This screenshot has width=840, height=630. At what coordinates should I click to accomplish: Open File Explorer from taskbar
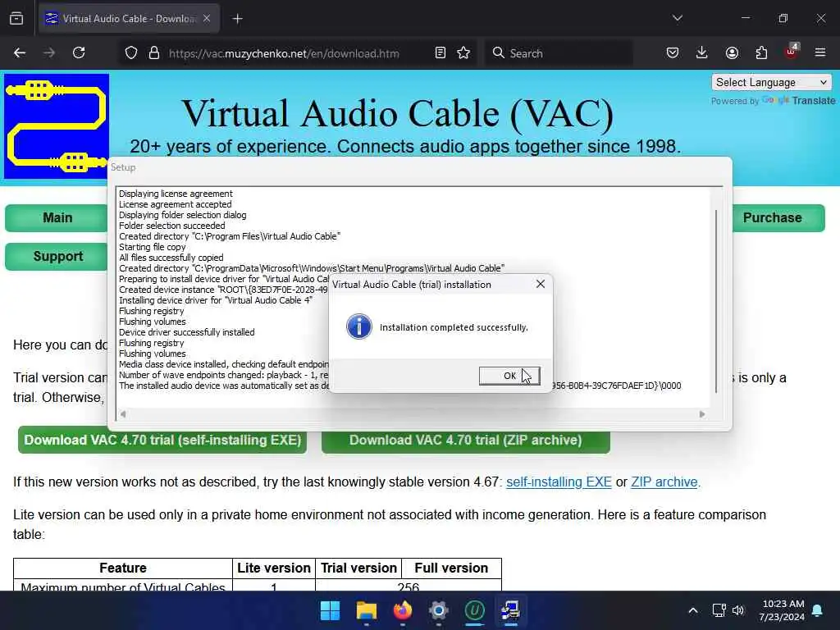coord(367,610)
